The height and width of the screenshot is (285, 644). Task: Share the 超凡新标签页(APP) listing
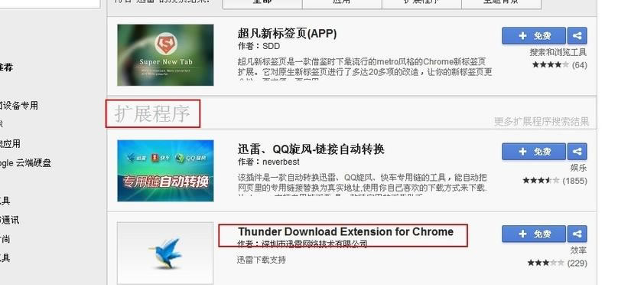tap(577, 36)
